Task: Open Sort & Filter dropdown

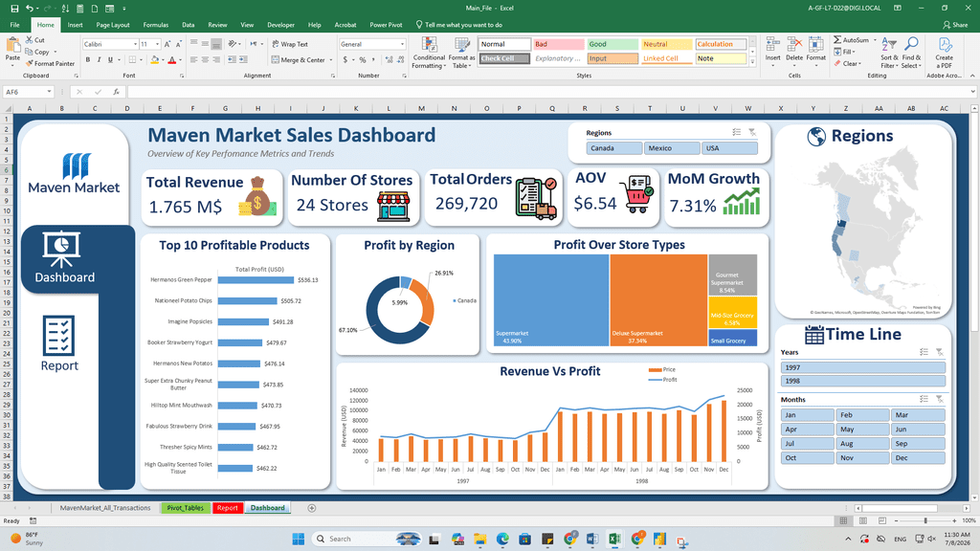Action: pos(888,53)
